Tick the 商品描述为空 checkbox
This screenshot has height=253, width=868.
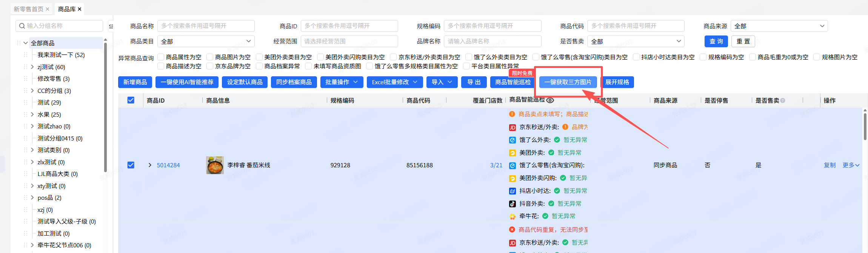(161, 66)
